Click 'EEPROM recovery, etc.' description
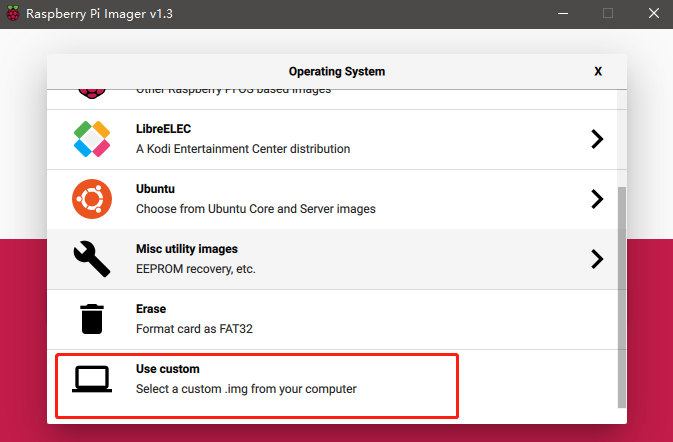673x442 pixels. pos(196,269)
